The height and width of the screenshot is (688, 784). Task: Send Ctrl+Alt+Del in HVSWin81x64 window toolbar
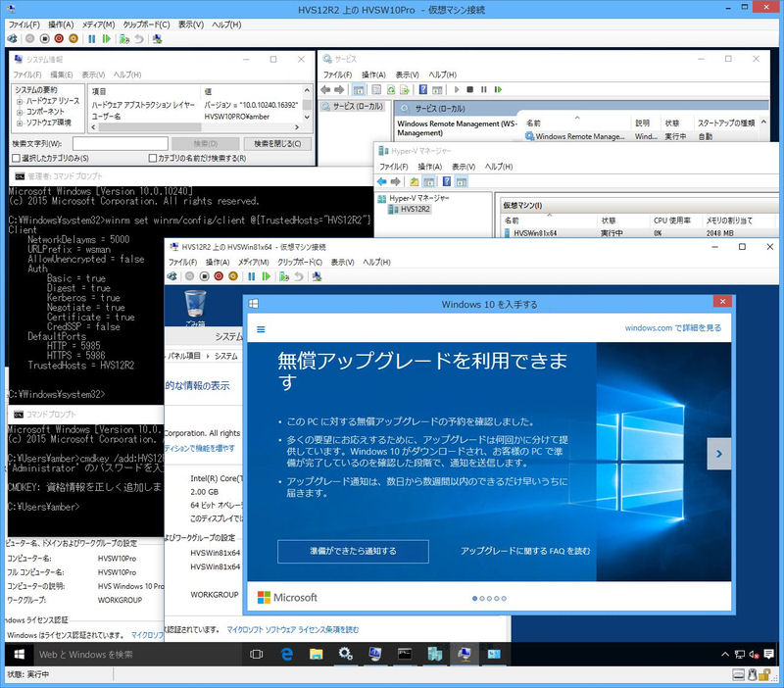pos(171,276)
